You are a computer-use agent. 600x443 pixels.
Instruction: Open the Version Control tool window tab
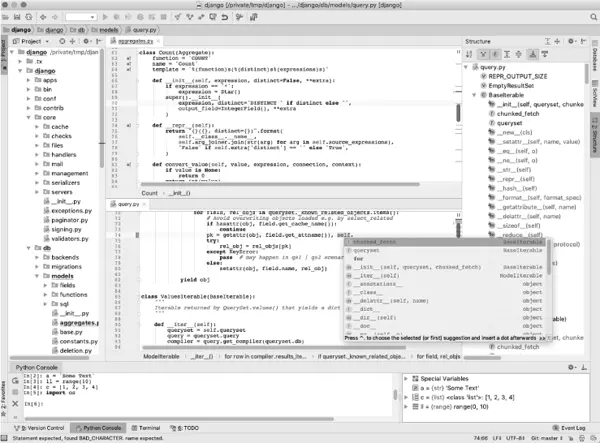[39, 428]
